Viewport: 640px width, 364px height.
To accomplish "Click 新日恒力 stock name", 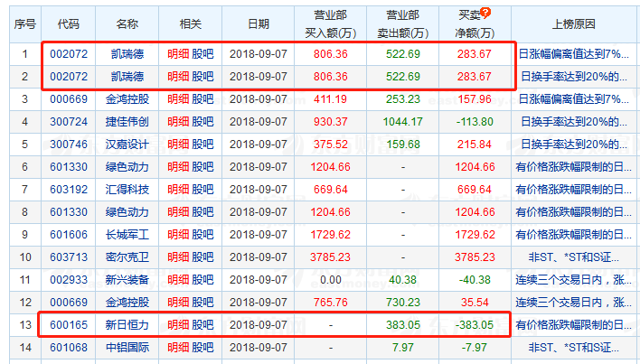I will (x=127, y=323).
